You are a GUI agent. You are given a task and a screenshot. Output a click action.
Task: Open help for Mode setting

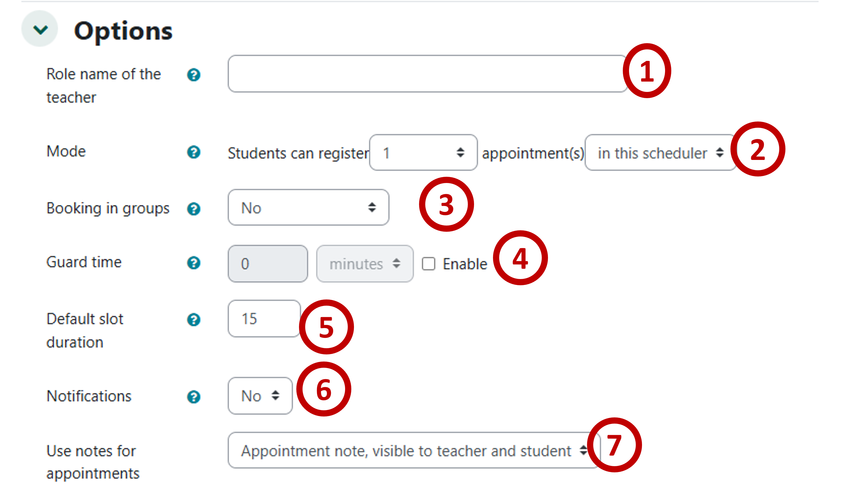193,153
